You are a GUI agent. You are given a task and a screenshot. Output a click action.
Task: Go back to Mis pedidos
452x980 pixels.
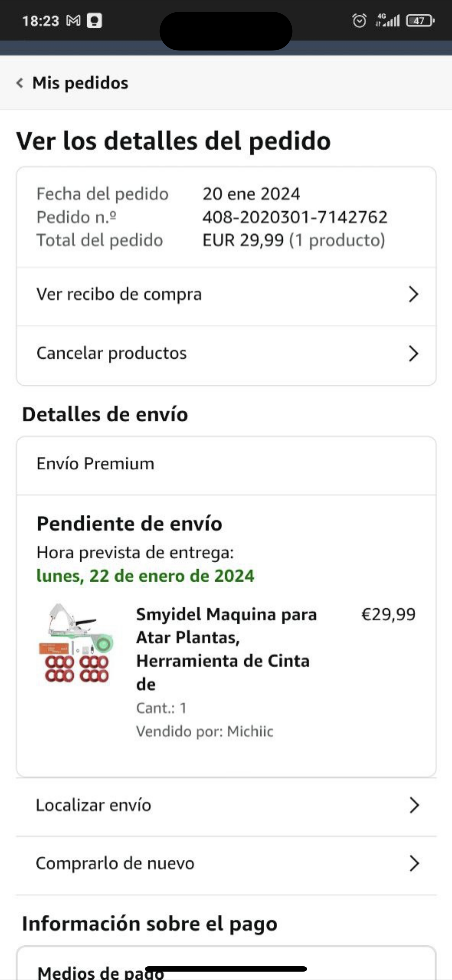[80, 83]
